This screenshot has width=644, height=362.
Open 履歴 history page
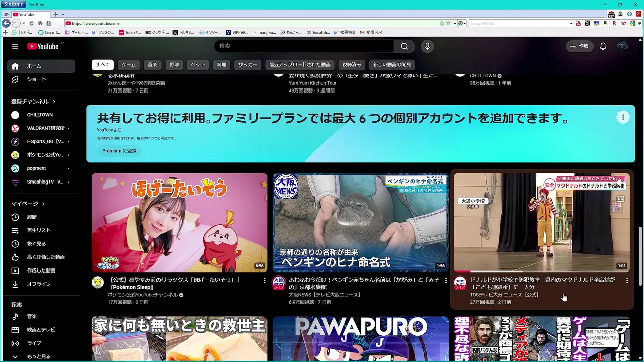coord(41,217)
